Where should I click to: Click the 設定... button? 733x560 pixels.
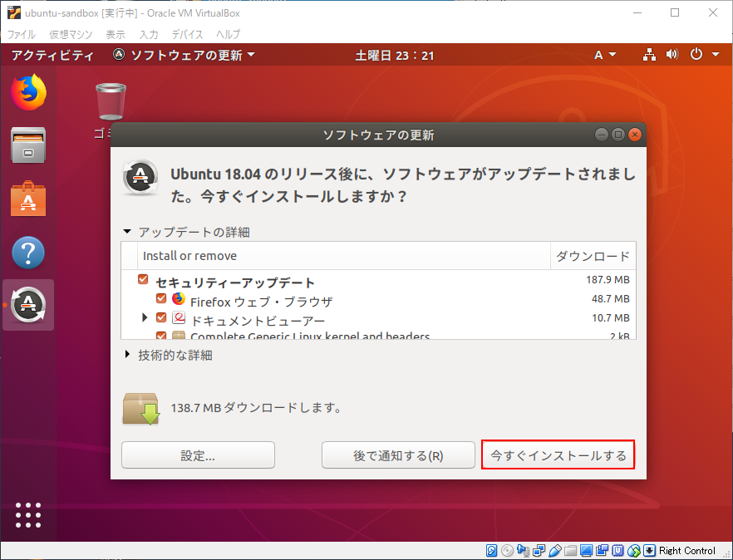[x=198, y=454]
